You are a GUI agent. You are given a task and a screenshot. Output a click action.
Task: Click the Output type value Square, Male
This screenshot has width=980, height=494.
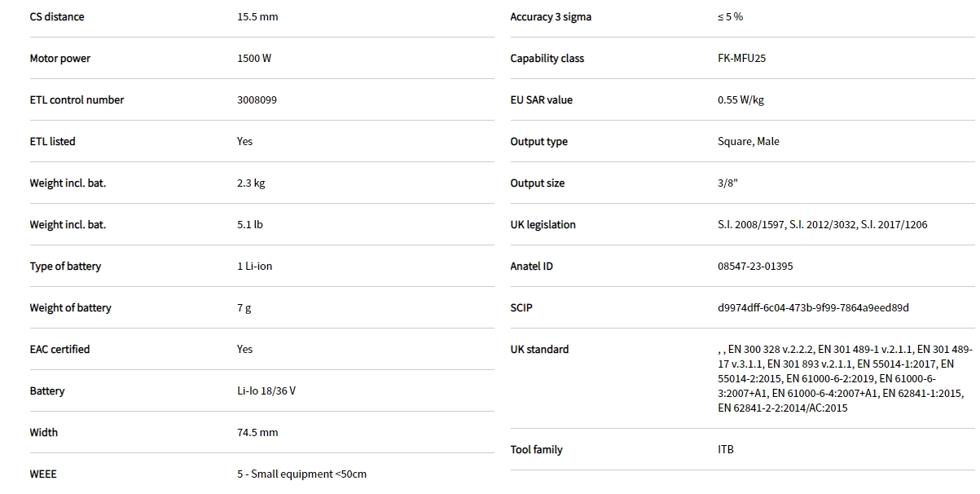[748, 142]
